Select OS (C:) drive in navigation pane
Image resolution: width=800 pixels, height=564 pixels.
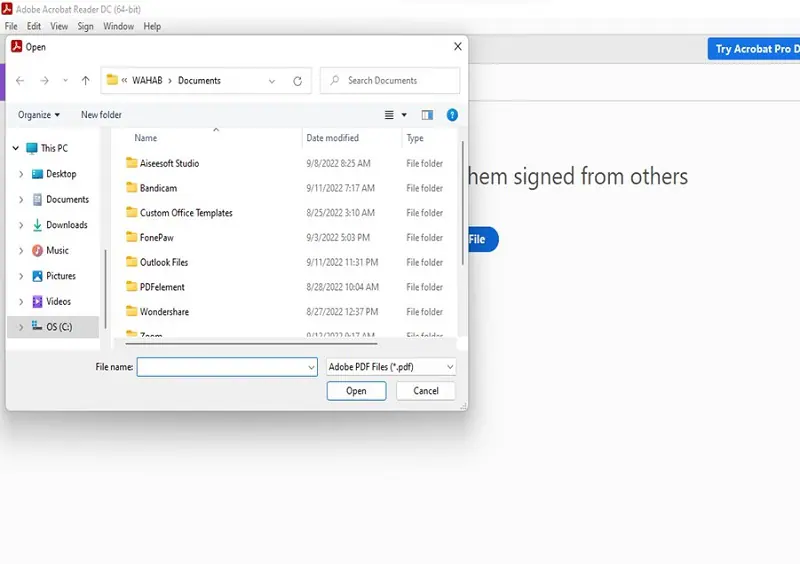pyautogui.click(x=52, y=327)
